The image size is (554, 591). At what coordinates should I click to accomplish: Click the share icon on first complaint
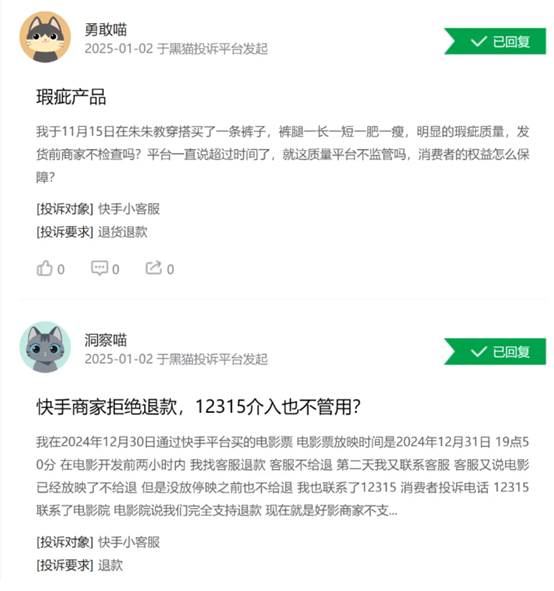tap(154, 268)
